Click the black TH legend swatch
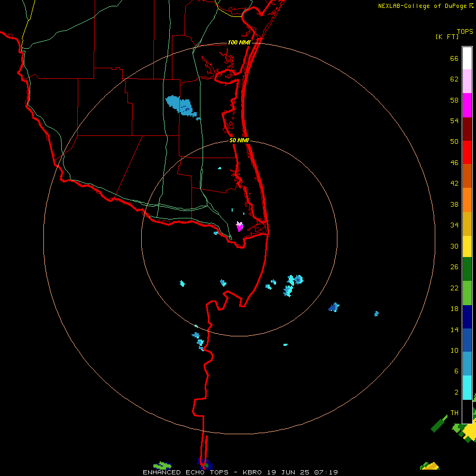Viewport: 476px width, 476px height. pos(467,411)
